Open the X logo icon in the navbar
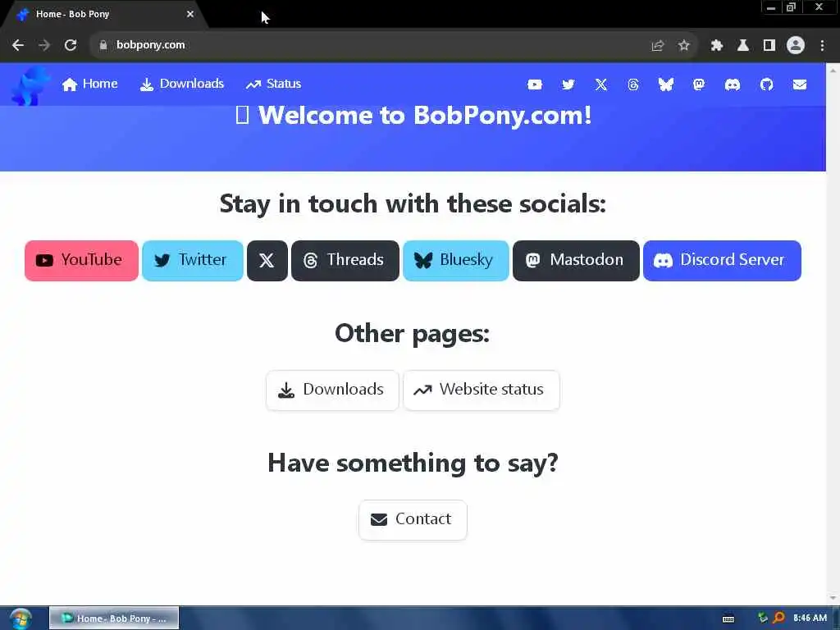 click(601, 84)
